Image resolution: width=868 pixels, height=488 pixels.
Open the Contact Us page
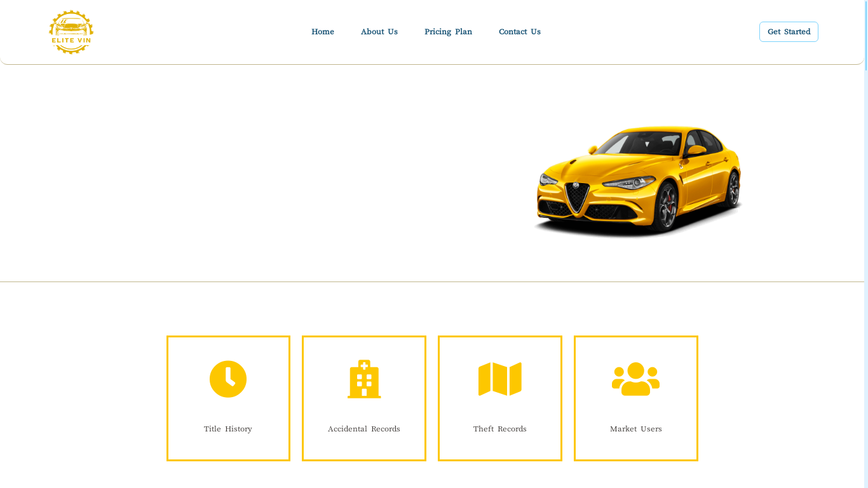[520, 32]
